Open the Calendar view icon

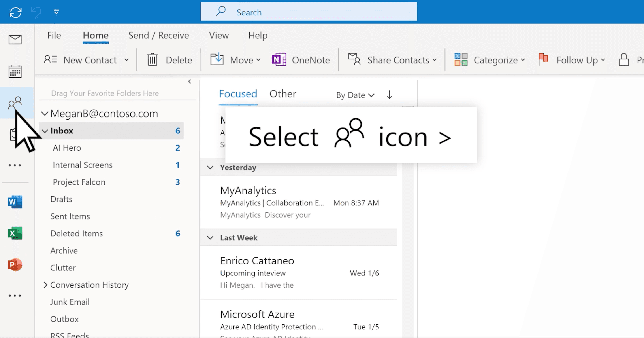(15, 72)
